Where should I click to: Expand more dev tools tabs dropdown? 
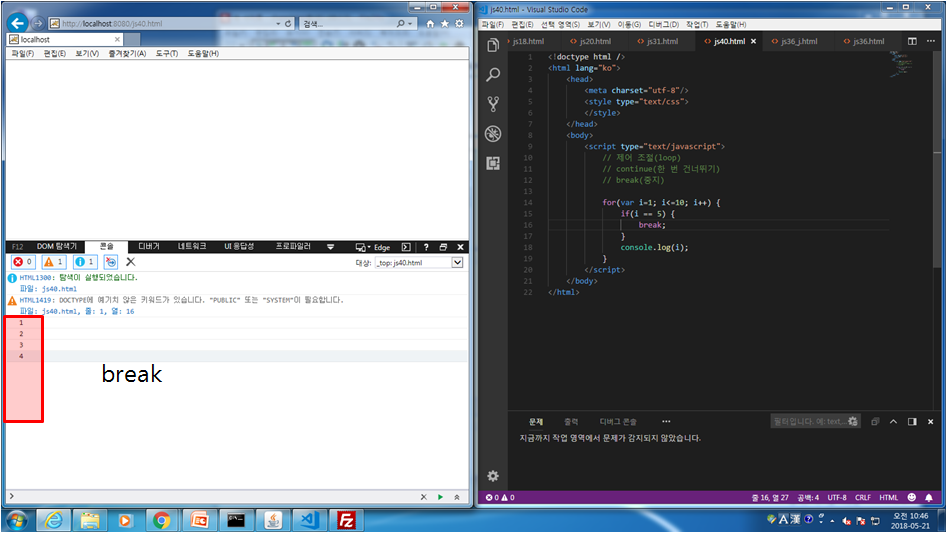click(x=330, y=247)
